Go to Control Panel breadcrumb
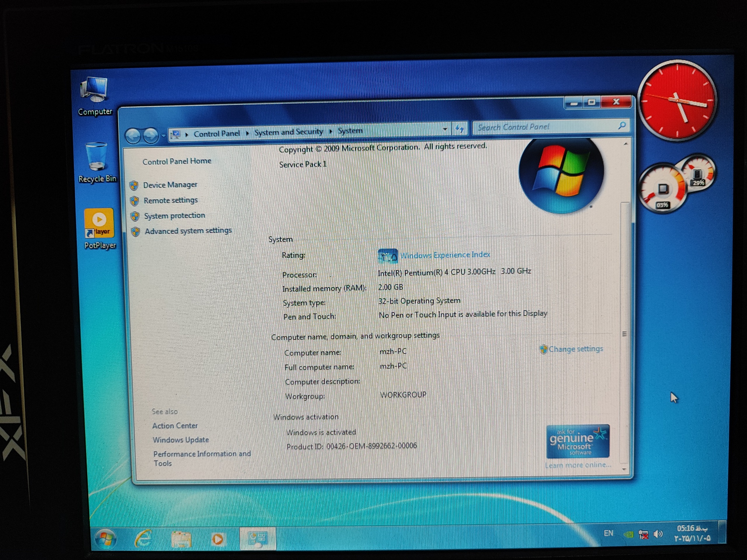 217,134
